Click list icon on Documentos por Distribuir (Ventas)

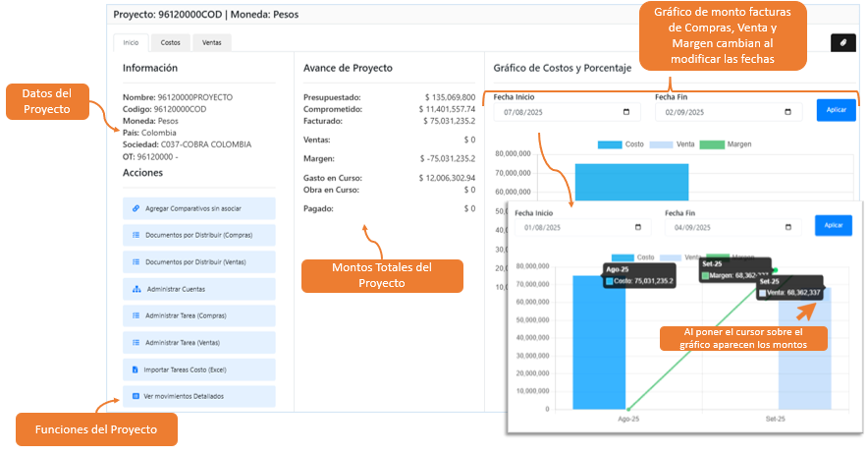click(x=136, y=262)
